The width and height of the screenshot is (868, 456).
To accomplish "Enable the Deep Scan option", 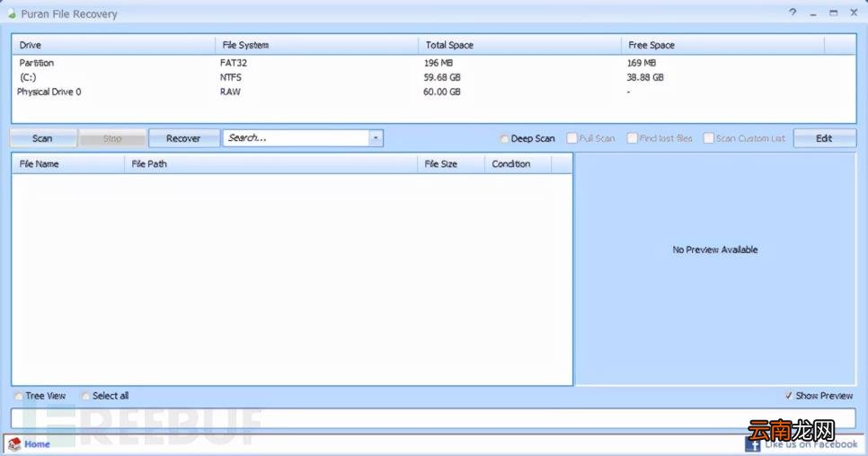I will [x=504, y=139].
